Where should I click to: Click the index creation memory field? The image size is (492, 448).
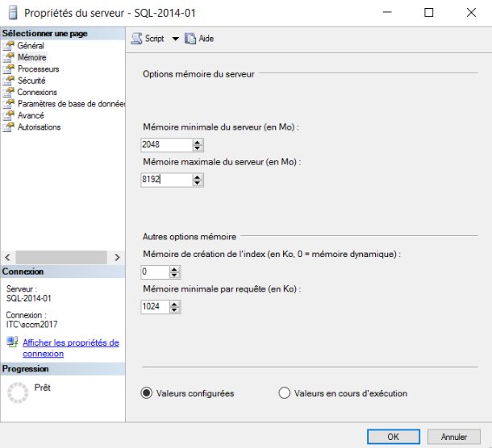click(155, 272)
